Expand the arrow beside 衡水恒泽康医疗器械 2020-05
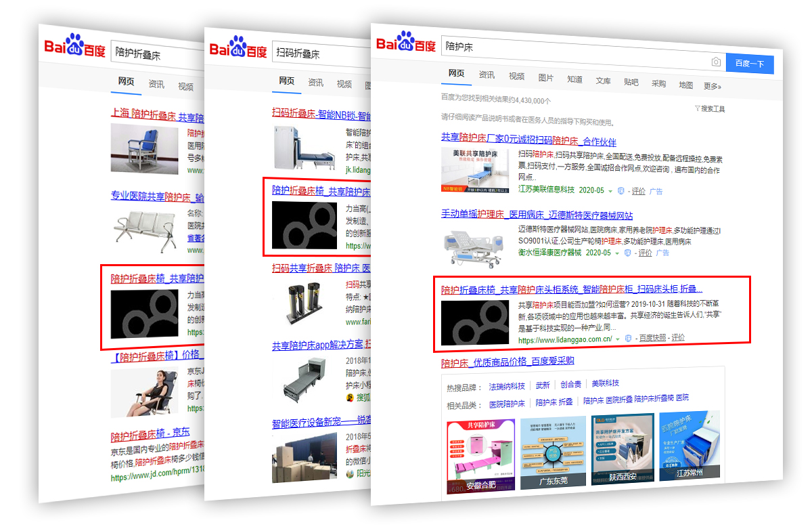The width and height of the screenshot is (812, 531). [616, 253]
